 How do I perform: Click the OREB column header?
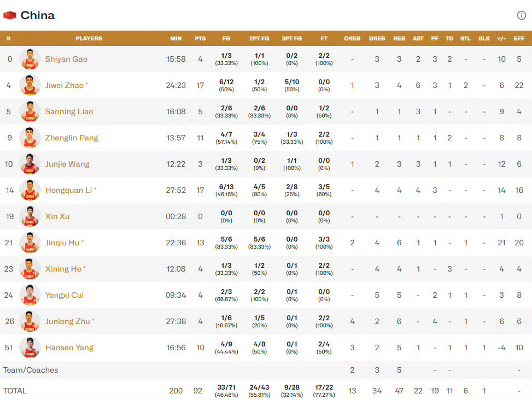tap(352, 38)
